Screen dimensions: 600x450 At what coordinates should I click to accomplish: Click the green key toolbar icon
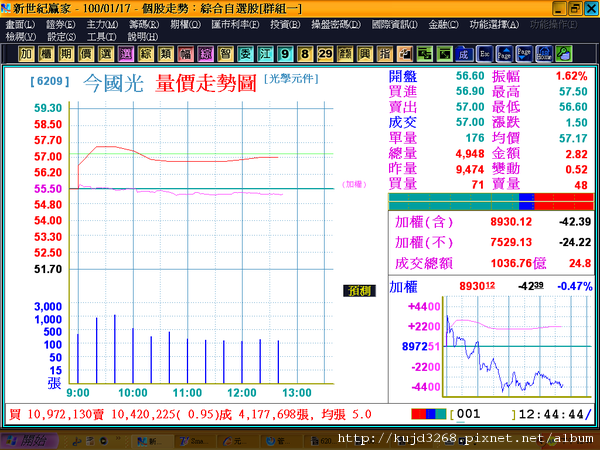point(564,54)
